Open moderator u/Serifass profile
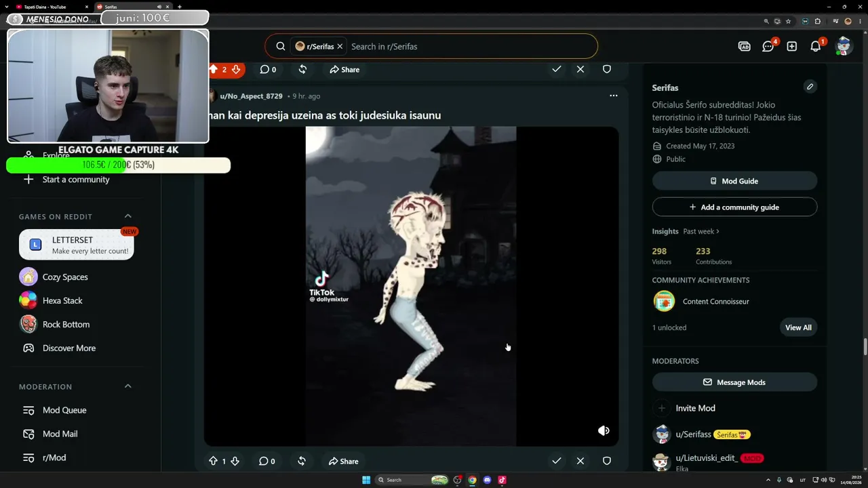The image size is (868, 488). [x=693, y=434]
